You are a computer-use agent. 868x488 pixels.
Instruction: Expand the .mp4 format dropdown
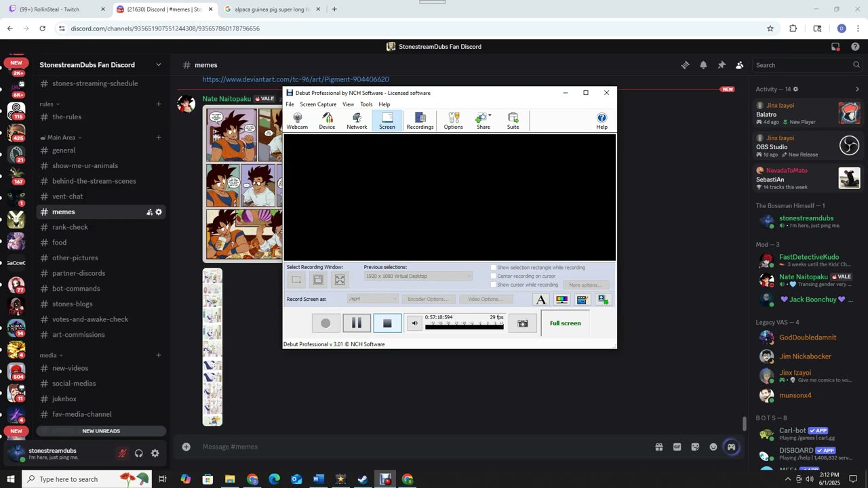tap(372, 299)
